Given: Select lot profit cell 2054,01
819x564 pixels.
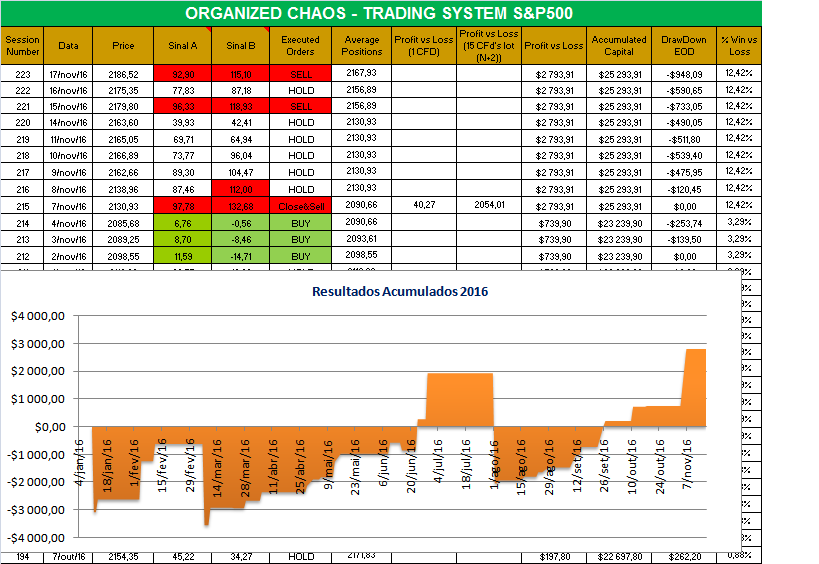Looking at the screenshot, I should tap(489, 205).
